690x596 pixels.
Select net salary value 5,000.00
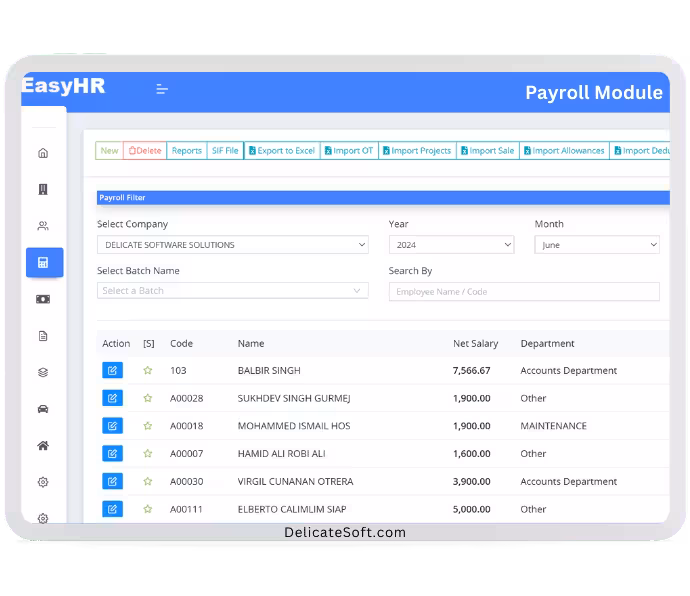click(x=471, y=509)
